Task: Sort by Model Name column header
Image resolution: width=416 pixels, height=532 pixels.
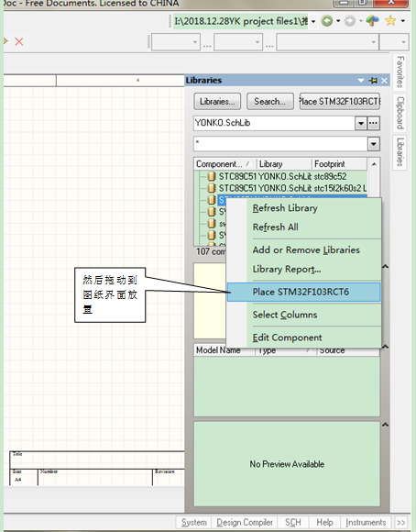Action: [224, 351]
